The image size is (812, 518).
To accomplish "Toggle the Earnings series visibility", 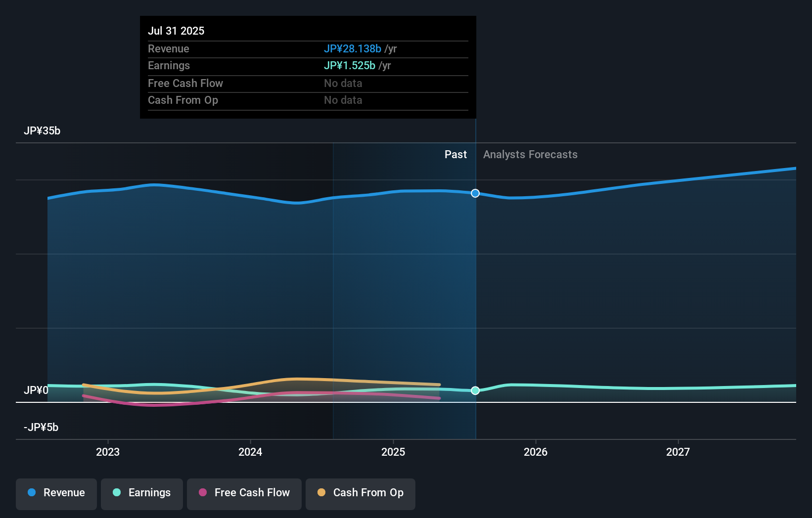I will (142, 493).
